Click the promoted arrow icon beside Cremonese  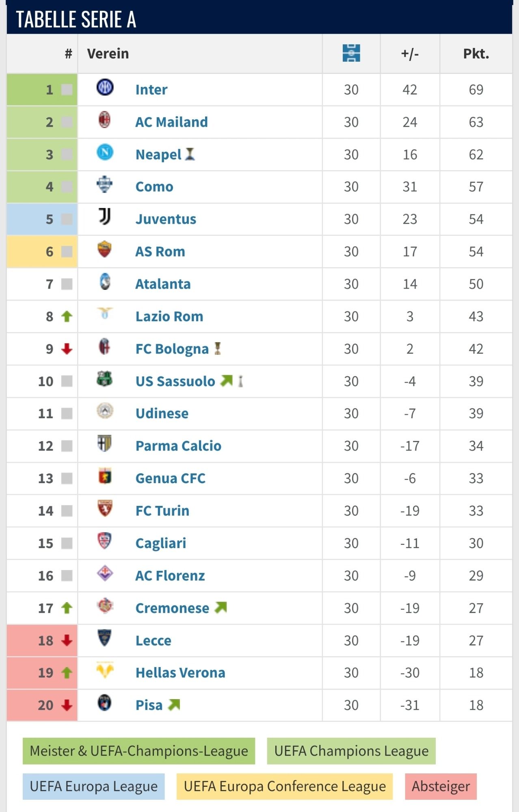[x=221, y=607]
